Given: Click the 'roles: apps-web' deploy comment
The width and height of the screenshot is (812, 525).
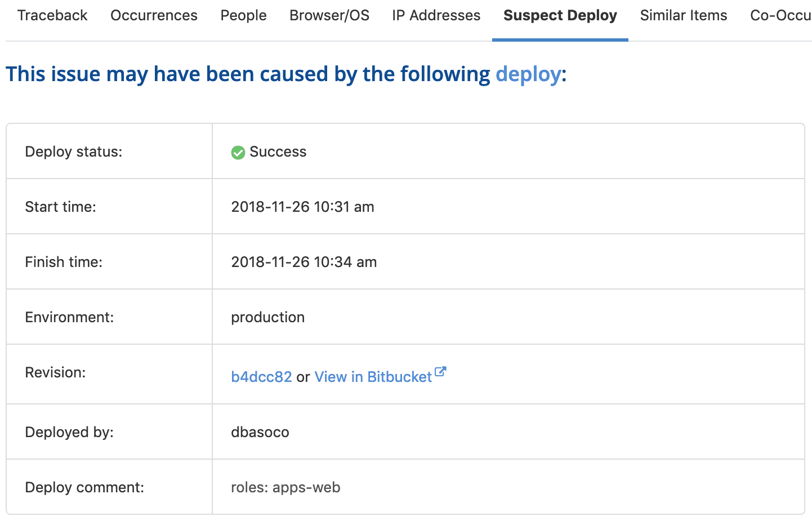Looking at the screenshot, I should [x=285, y=487].
